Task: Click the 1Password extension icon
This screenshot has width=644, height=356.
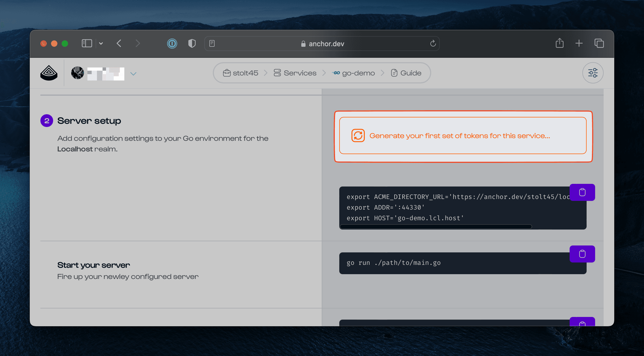Action: pos(172,44)
